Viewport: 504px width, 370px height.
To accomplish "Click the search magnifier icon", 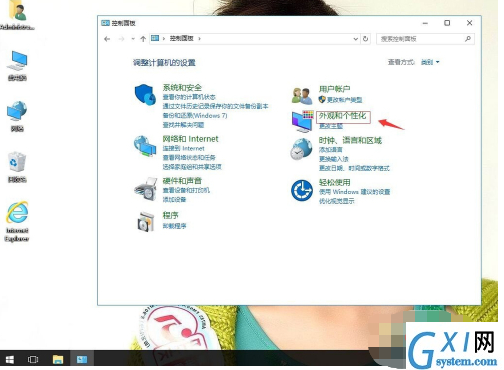I will pos(468,39).
